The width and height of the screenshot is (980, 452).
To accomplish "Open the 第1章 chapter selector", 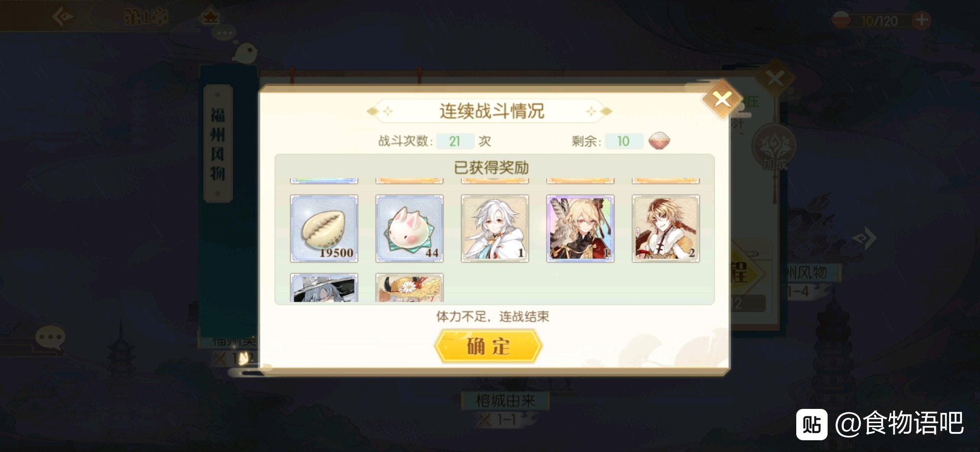I will click(146, 18).
